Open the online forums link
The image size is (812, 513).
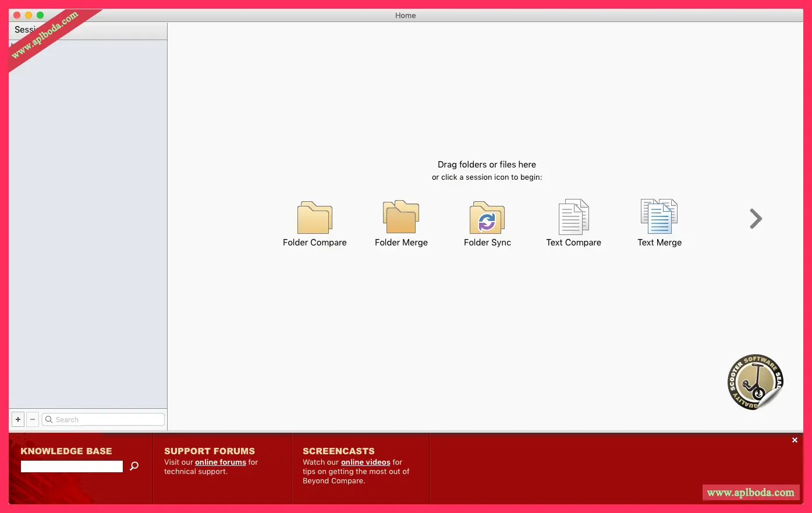click(x=220, y=462)
